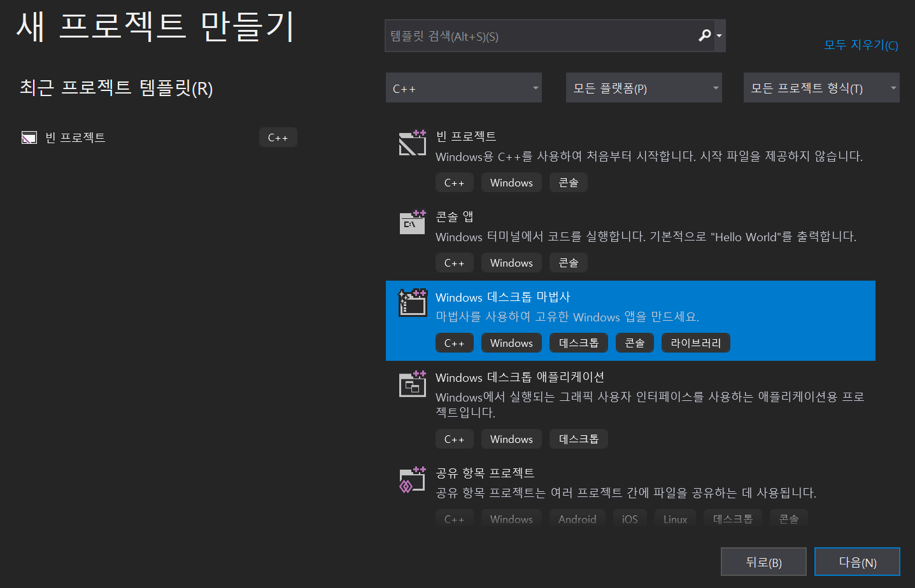Image resolution: width=915 pixels, height=588 pixels.
Task: Click the recent 빈 프로젝트 template icon
Action: click(x=29, y=137)
